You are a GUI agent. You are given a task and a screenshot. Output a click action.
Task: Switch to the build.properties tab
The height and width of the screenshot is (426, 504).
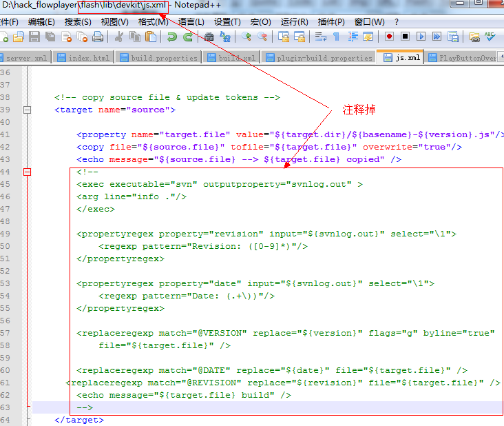coord(158,58)
